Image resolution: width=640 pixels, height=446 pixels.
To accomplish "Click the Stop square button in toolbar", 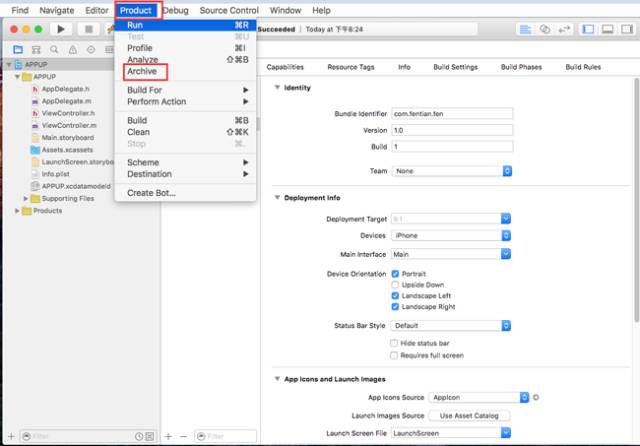I will point(89,29).
